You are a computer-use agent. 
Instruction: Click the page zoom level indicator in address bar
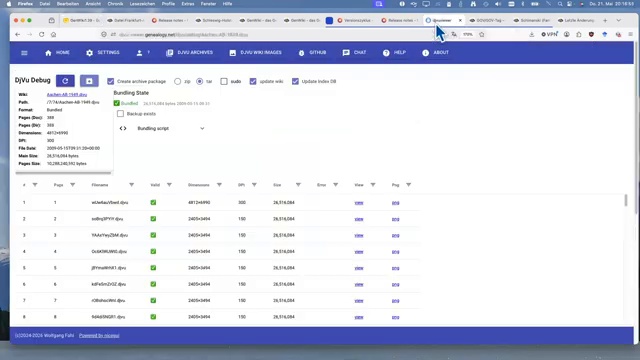tap(468, 35)
